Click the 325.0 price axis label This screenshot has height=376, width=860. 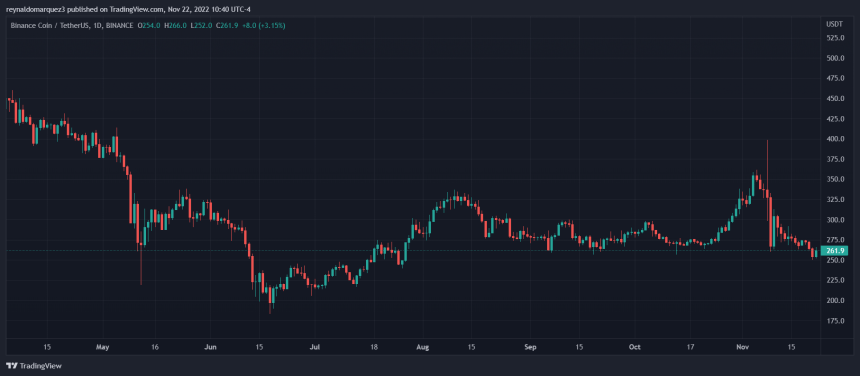[x=835, y=200]
